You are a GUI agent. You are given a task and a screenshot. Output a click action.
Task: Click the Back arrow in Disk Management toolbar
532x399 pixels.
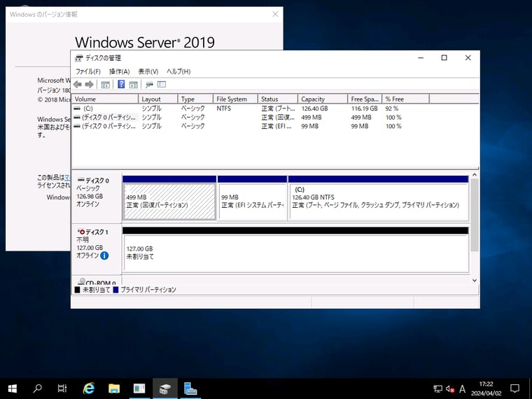(x=78, y=85)
